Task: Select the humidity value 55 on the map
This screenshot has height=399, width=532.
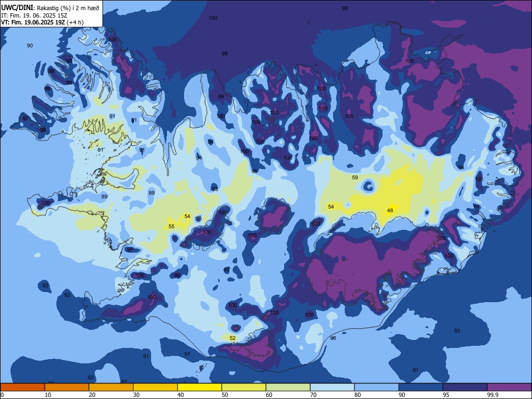Action: point(171,226)
